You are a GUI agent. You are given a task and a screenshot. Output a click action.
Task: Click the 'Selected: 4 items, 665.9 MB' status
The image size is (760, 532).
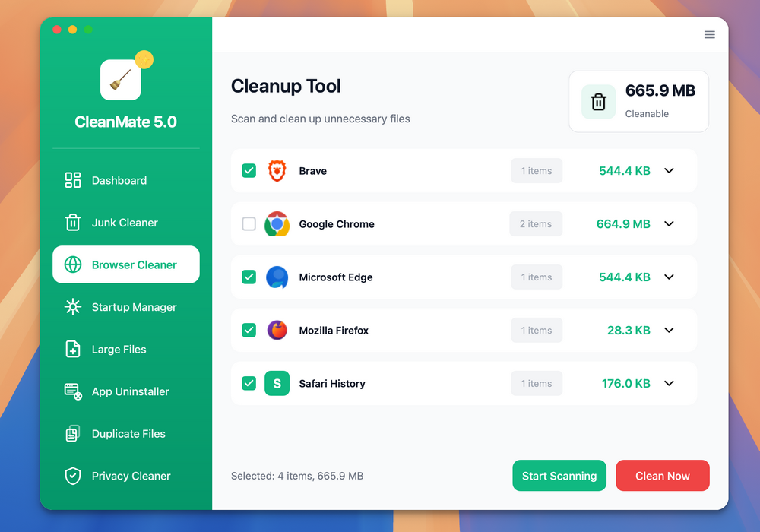coord(297,476)
